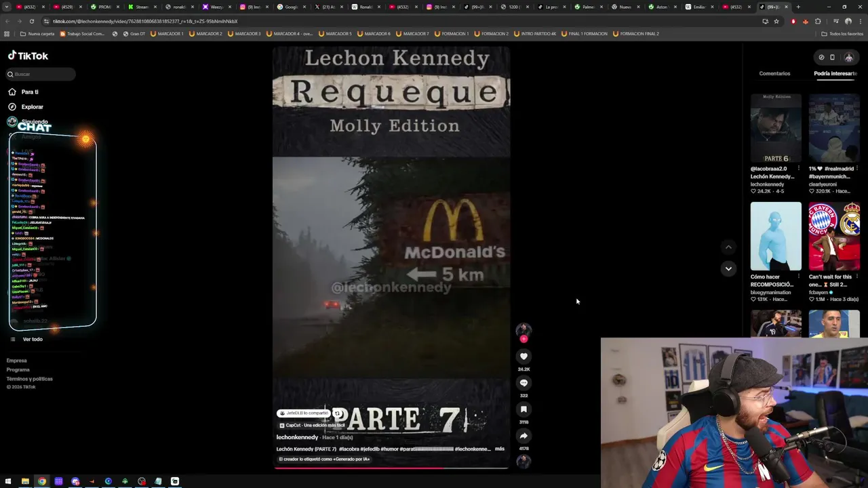Open the compass icon at top right
Viewport: 868px width, 488px height.
point(821,58)
